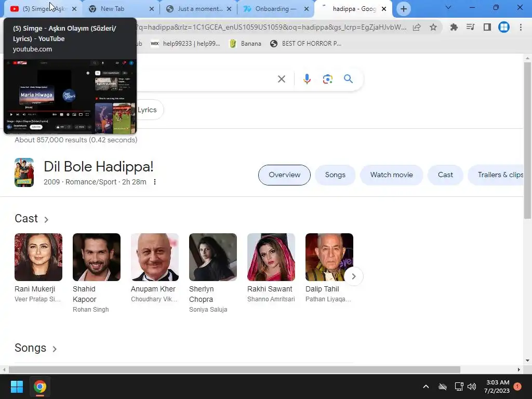Open the Just a moment tab
532x399 pixels.
coord(199,9)
